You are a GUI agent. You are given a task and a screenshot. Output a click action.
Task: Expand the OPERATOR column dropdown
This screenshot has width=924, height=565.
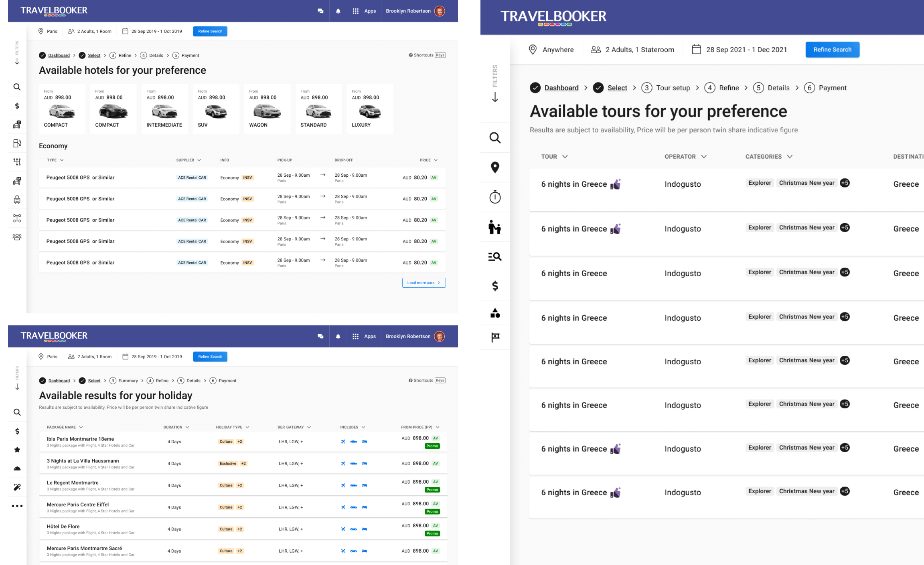(x=704, y=157)
